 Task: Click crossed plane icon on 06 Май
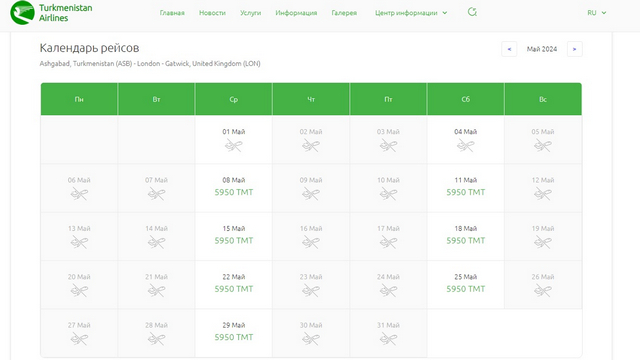point(79,194)
